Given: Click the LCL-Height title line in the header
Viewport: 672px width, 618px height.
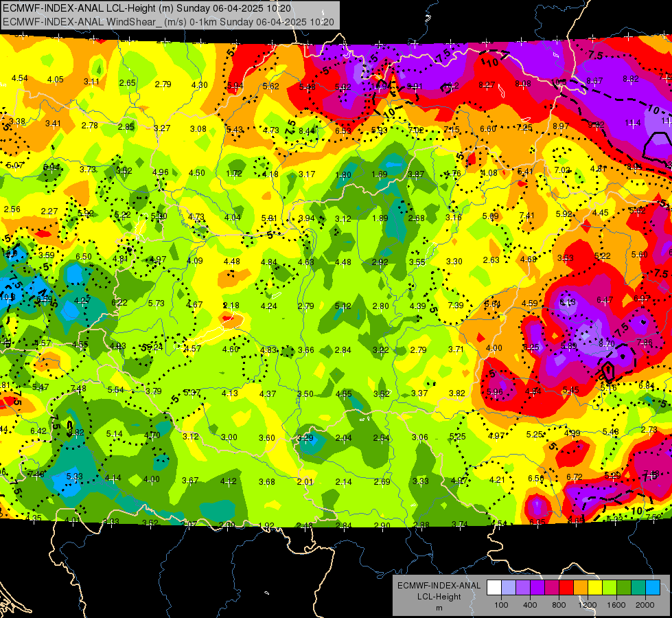Looking at the screenshot, I should (147, 8).
